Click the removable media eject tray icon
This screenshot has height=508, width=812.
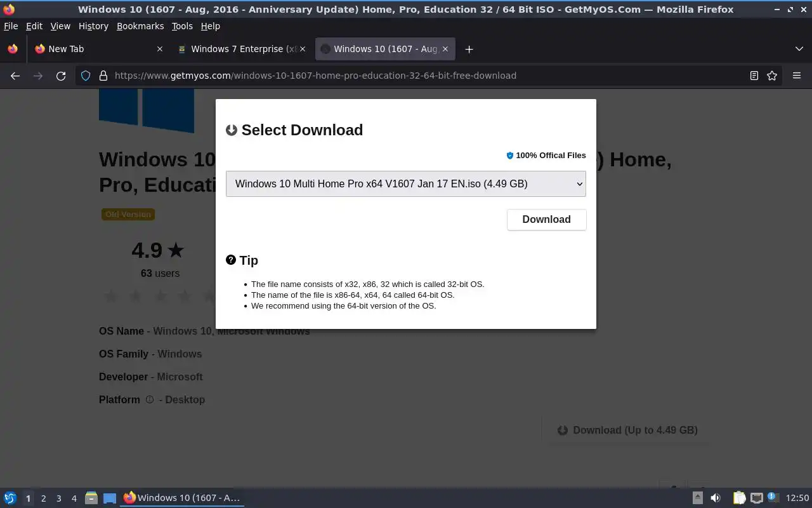[697, 498]
